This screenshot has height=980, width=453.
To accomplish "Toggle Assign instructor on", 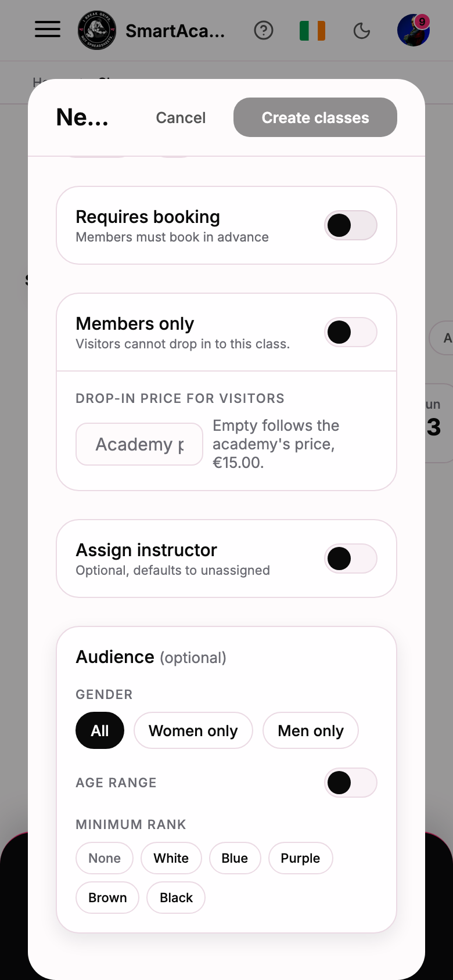I will pyautogui.click(x=351, y=559).
